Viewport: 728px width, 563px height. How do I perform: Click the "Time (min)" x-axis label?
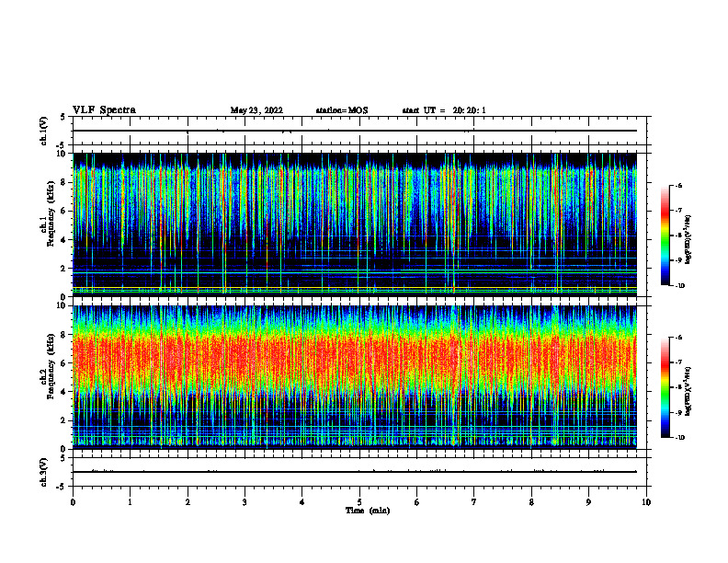click(368, 511)
